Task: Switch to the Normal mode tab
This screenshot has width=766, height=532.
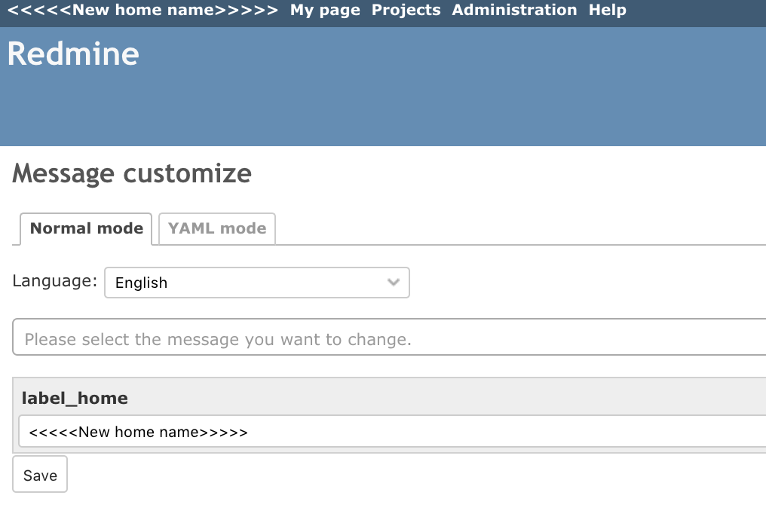Action: (86, 228)
